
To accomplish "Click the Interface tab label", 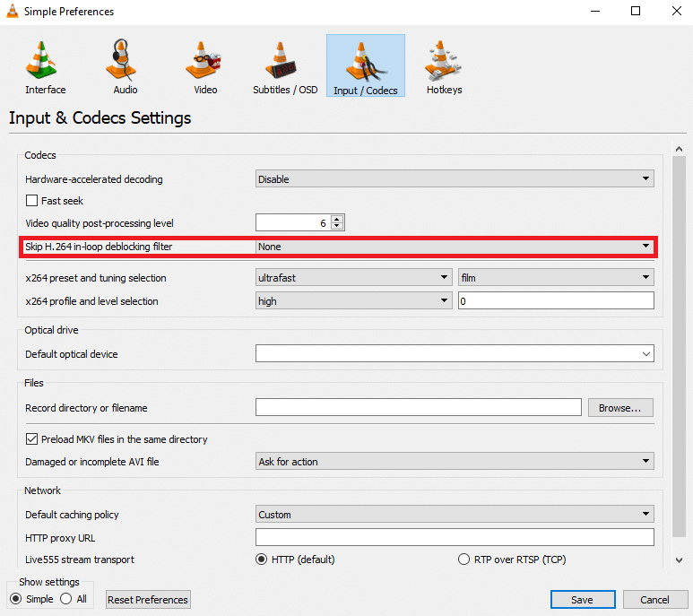I will coord(46,90).
